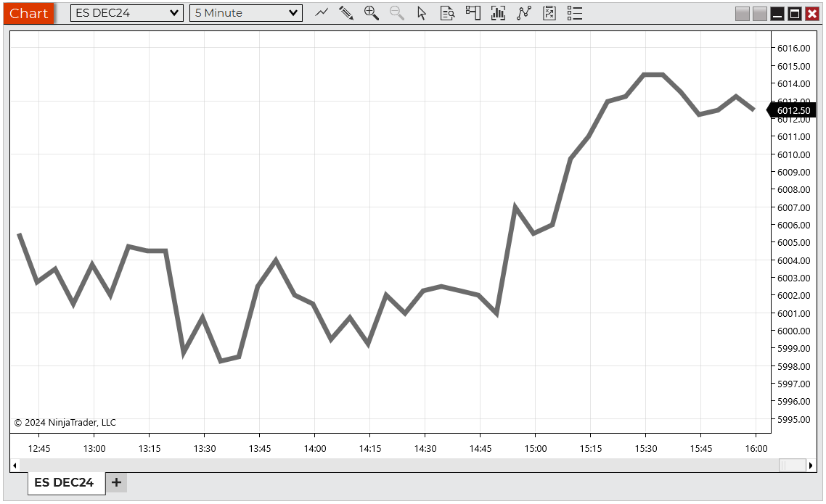826x504 pixels.
Task: Click the second gray link button
Action: click(x=760, y=14)
